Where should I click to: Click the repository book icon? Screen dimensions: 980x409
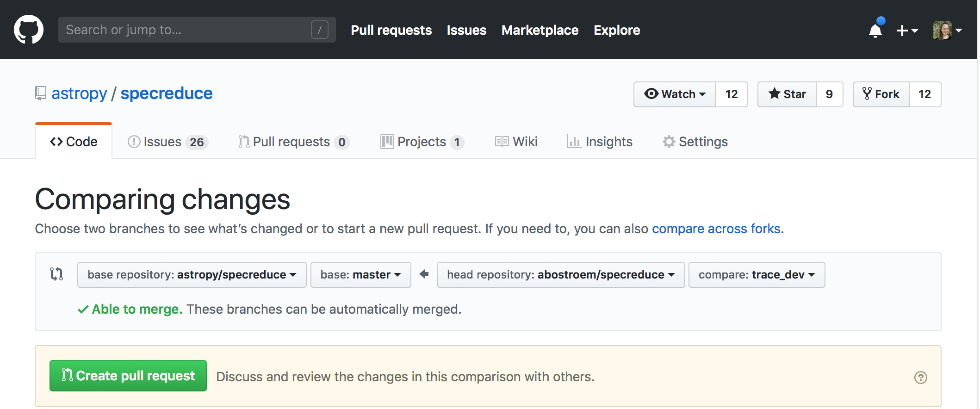(41, 93)
